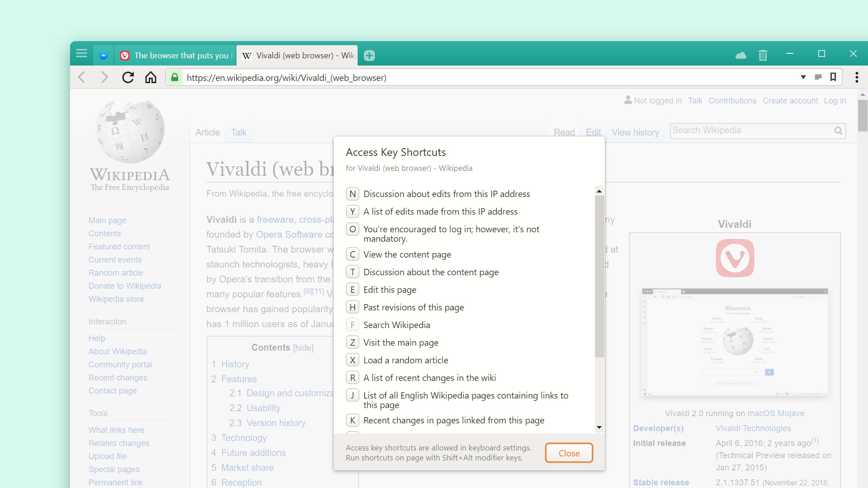This screenshot has width=868, height=488.
Task: Click the three-dot menu in browser toolbar
Action: 856,77
